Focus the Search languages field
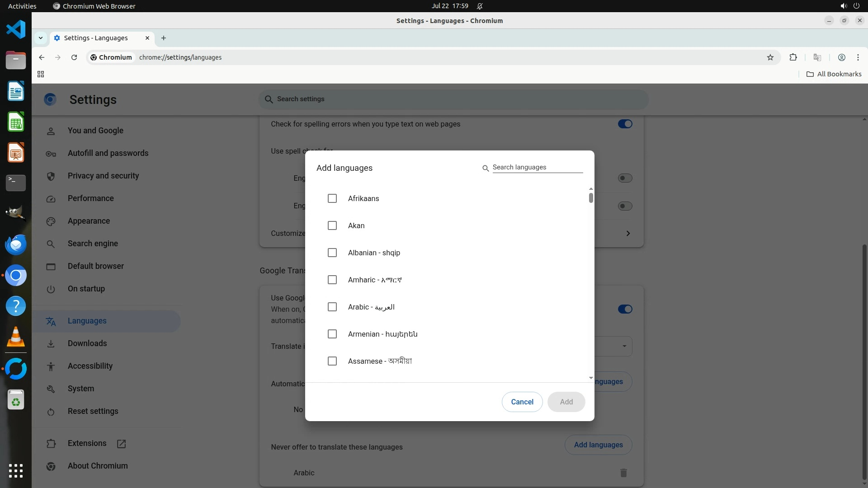The width and height of the screenshot is (868, 488). coord(537,167)
